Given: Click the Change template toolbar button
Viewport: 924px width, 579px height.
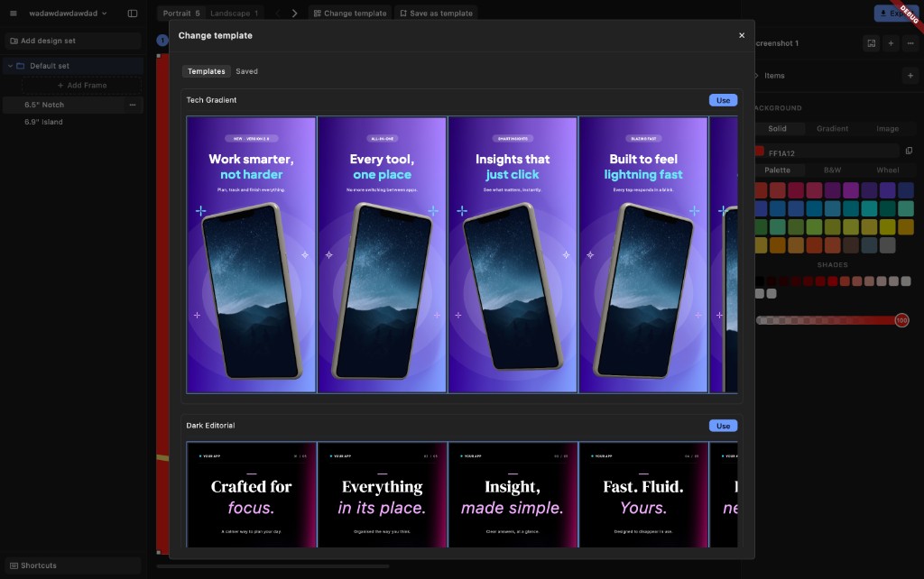Looking at the screenshot, I should click(x=350, y=13).
